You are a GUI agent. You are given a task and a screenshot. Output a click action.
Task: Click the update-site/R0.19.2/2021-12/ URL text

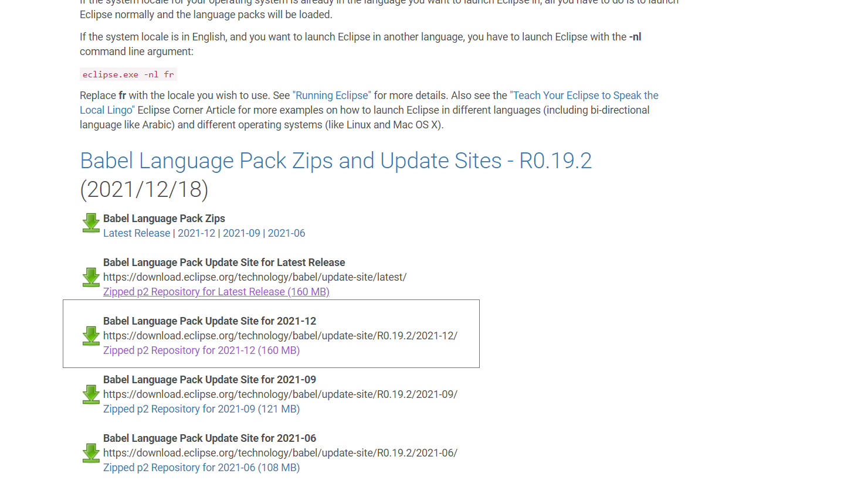pos(280,336)
